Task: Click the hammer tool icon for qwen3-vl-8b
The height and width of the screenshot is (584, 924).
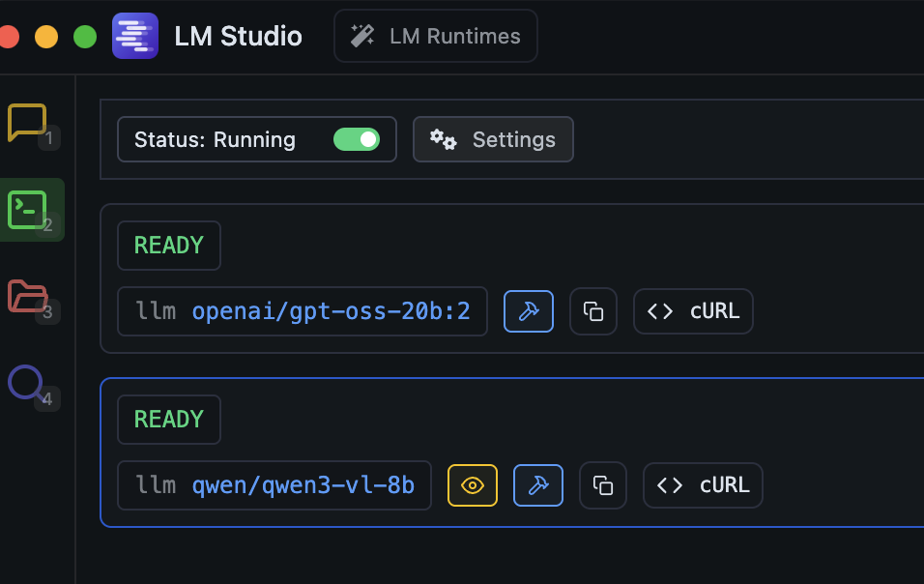Action: pyautogui.click(x=538, y=485)
